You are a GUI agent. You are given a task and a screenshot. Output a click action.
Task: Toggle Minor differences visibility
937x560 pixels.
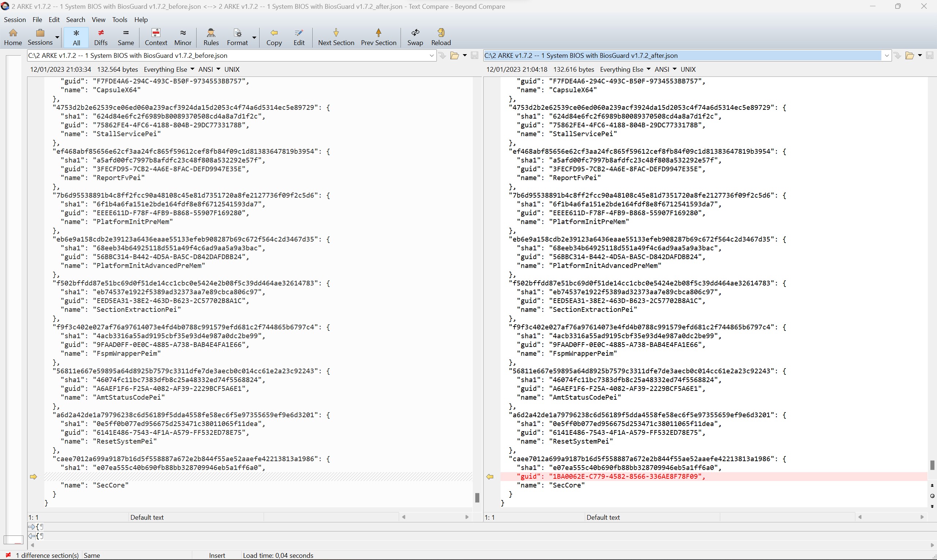point(182,36)
